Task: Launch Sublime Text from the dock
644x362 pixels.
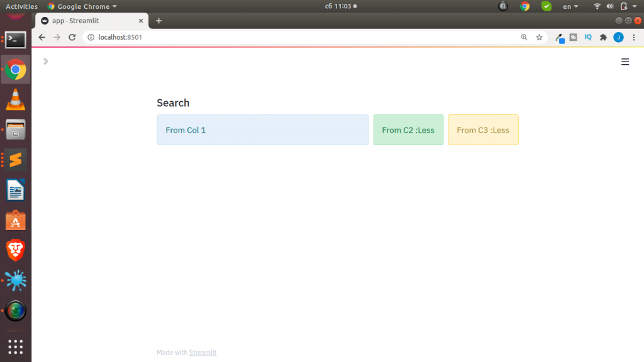Action: [x=16, y=160]
